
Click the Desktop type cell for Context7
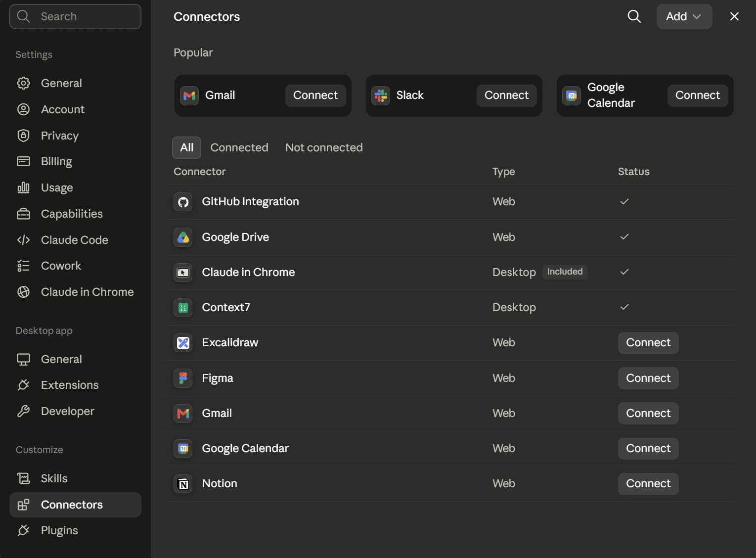tap(514, 308)
